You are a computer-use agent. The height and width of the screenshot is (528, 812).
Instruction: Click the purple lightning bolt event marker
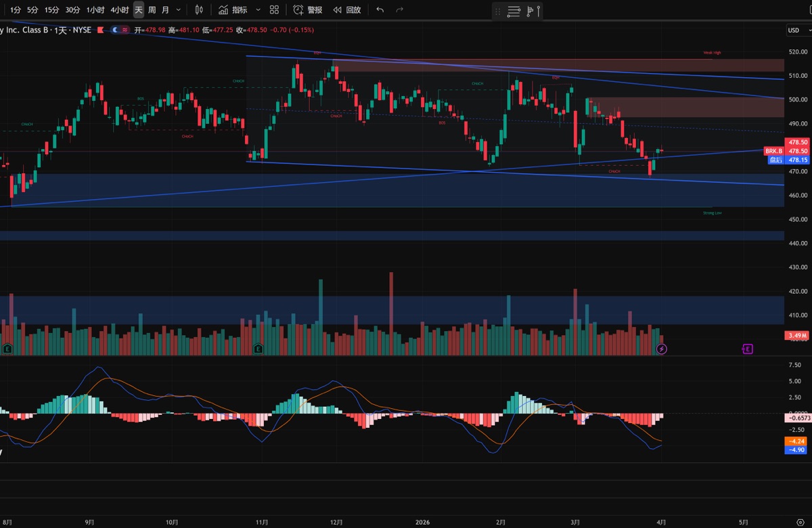tap(662, 349)
